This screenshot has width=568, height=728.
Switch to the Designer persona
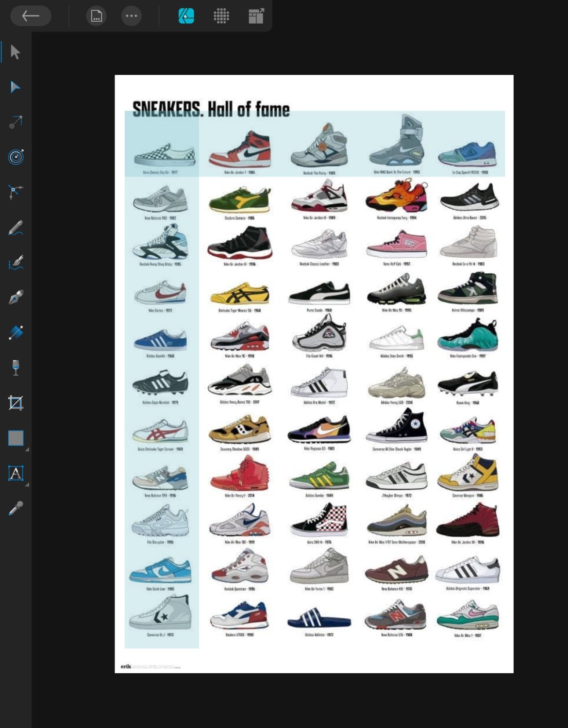[x=186, y=16]
